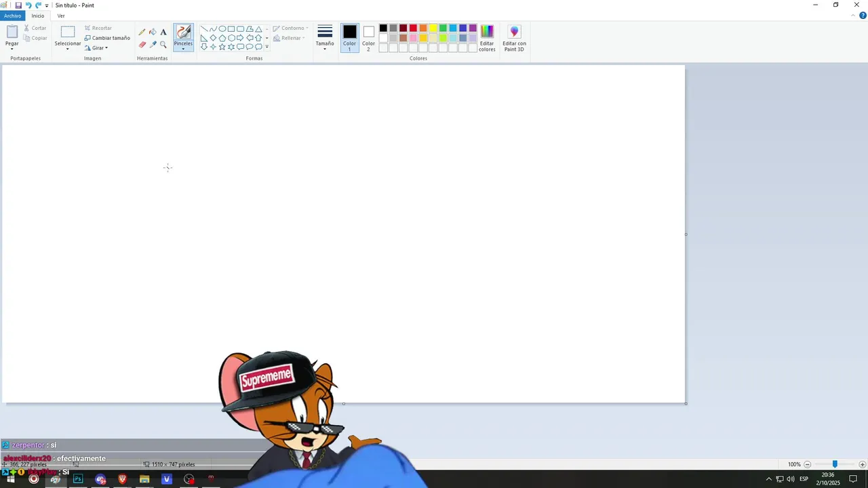This screenshot has width=868, height=488.
Task: Select the Rectangle shape
Action: [231, 29]
